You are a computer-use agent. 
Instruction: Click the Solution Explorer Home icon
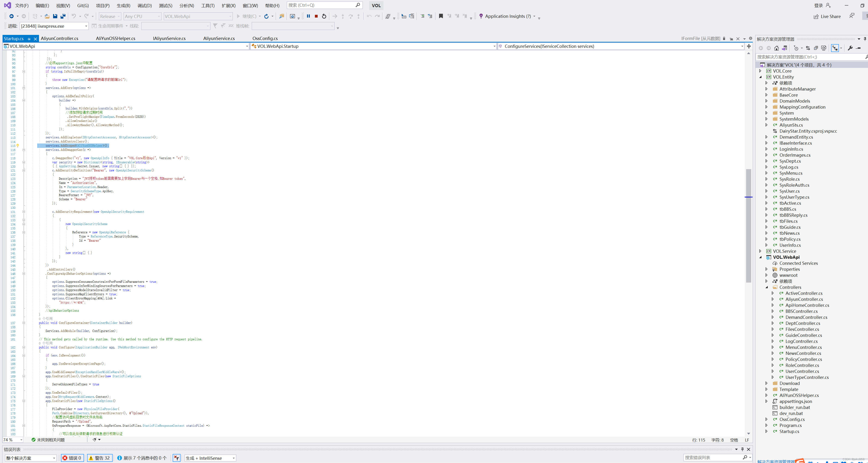pos(777,48)
